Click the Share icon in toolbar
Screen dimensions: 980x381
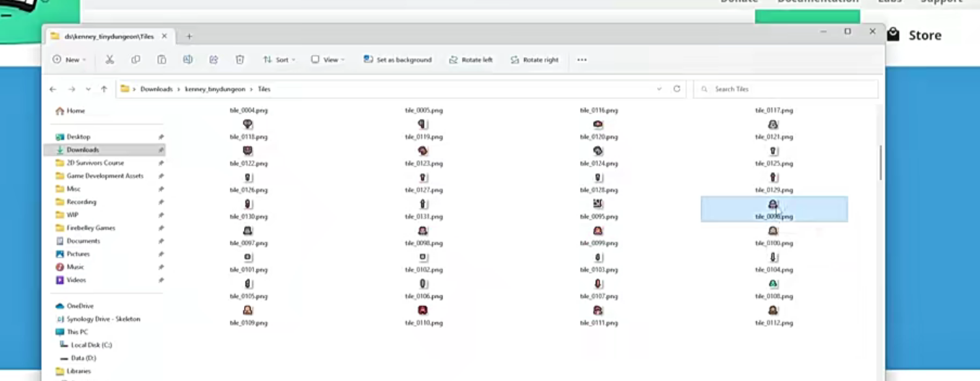(x=214, y=60)
